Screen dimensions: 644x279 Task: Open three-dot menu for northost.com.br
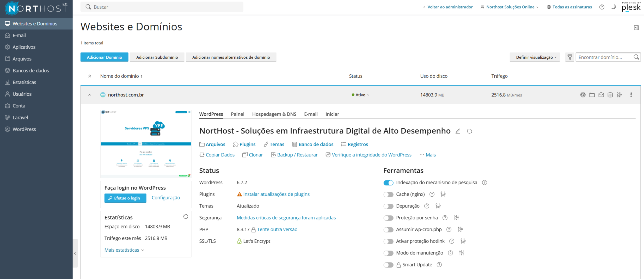point(631,95)
